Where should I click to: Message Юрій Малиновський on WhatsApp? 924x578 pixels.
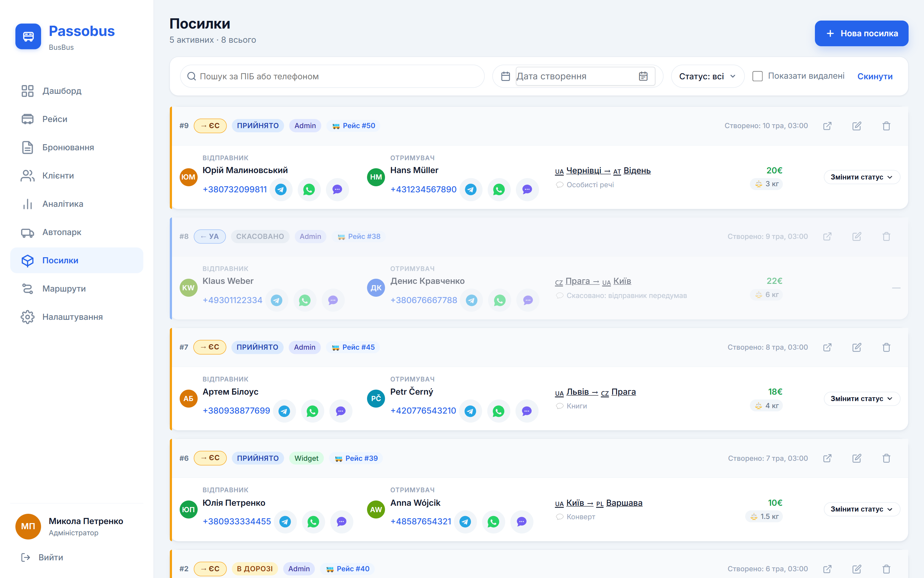tap(309, 189)
